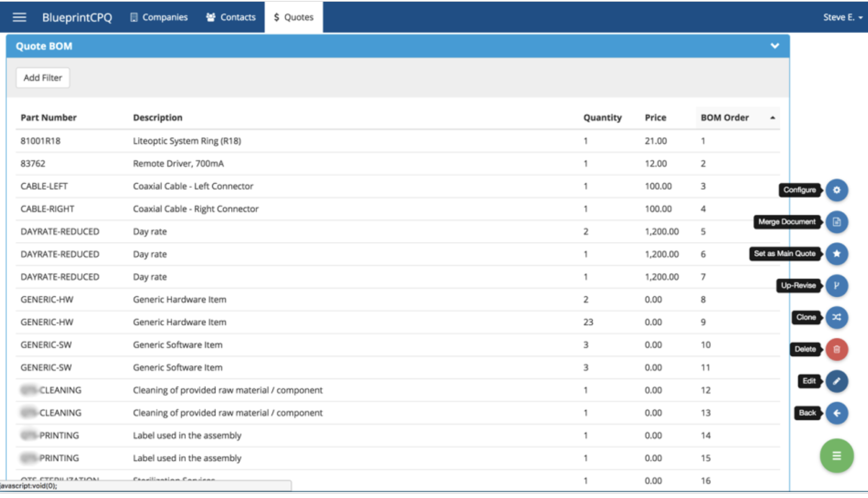
Task: Toggle the green floating action menu button
Action: [x=836, y=456]
